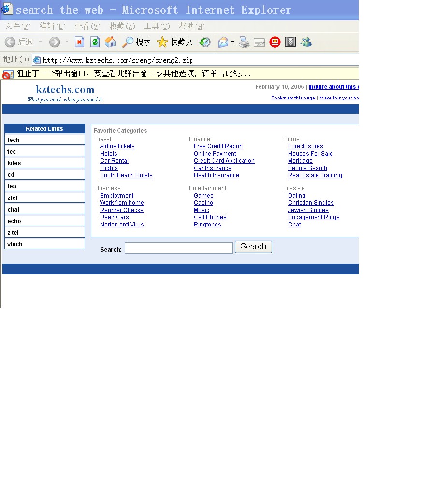Screen dimensions: 448x481
Task: Open the 收藏(A) Favorites menu
Action: [122, 27]
